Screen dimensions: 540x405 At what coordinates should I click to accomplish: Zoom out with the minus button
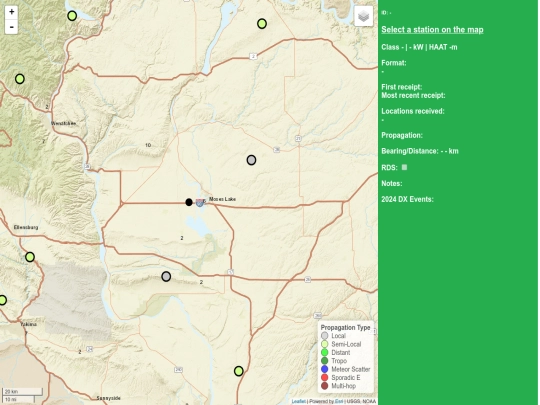(11, 27)
